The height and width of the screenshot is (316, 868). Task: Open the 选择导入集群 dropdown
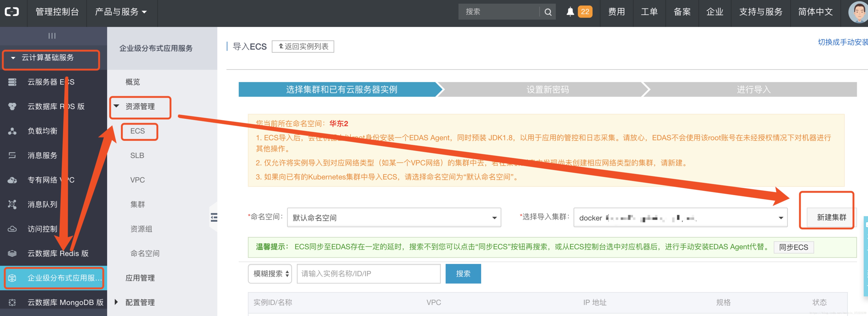pyautogui.click(x=680, y=218)
